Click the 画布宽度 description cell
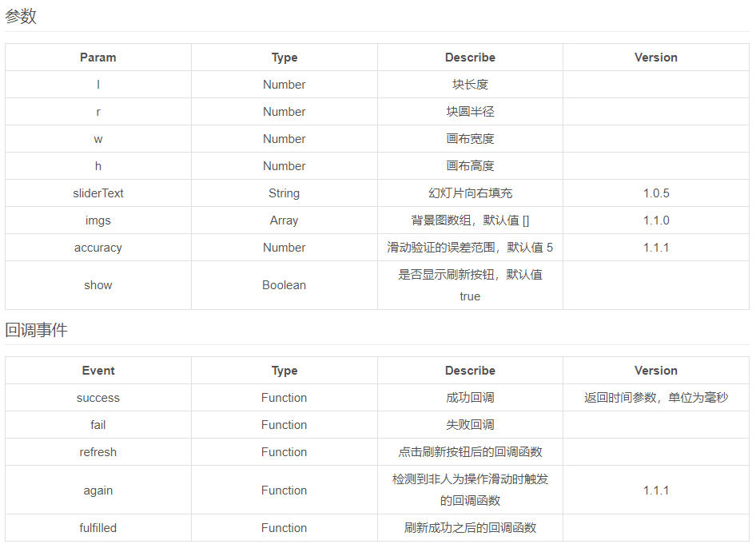756x552 pixels. (x=470, y=139)
